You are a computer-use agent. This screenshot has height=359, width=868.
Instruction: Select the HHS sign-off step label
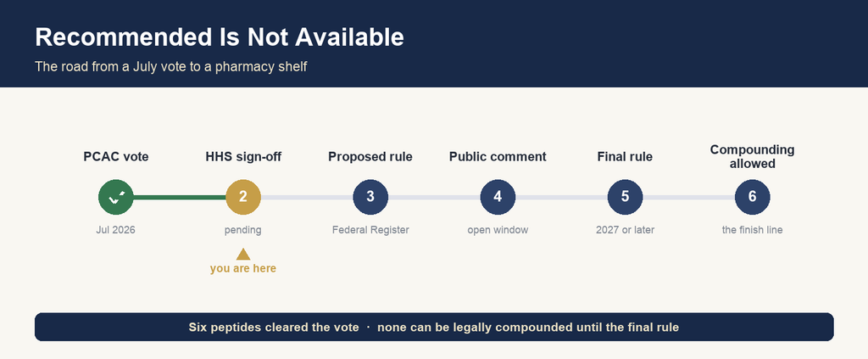click(x=243, y=157)
